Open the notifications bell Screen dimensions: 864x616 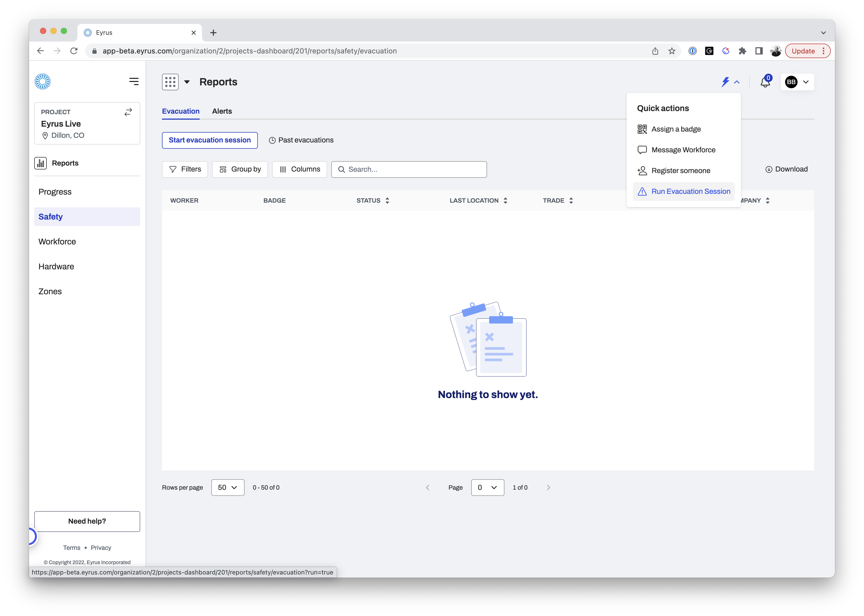click(x=765, y=82)
